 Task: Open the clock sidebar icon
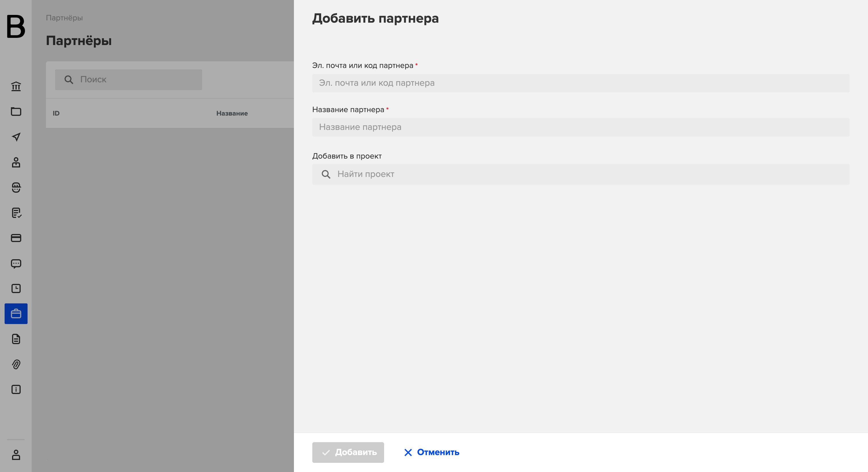(x=16, y=288)
